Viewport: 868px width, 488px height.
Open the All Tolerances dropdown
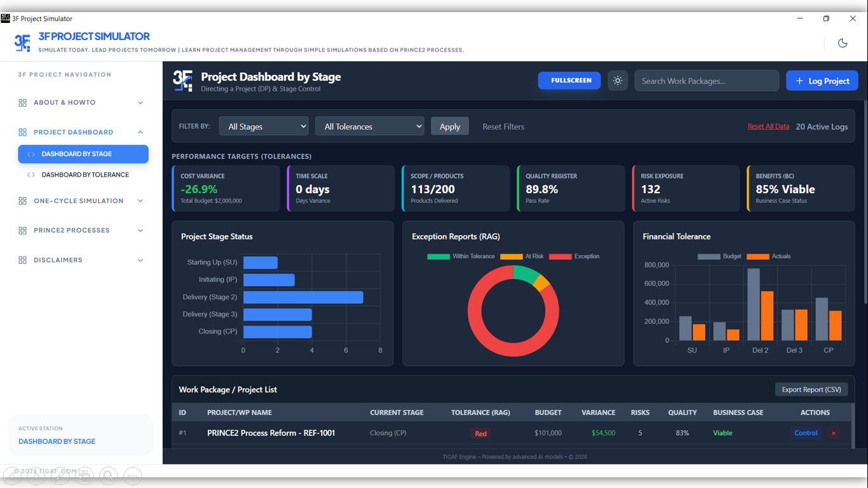click(x=369, y=126)
